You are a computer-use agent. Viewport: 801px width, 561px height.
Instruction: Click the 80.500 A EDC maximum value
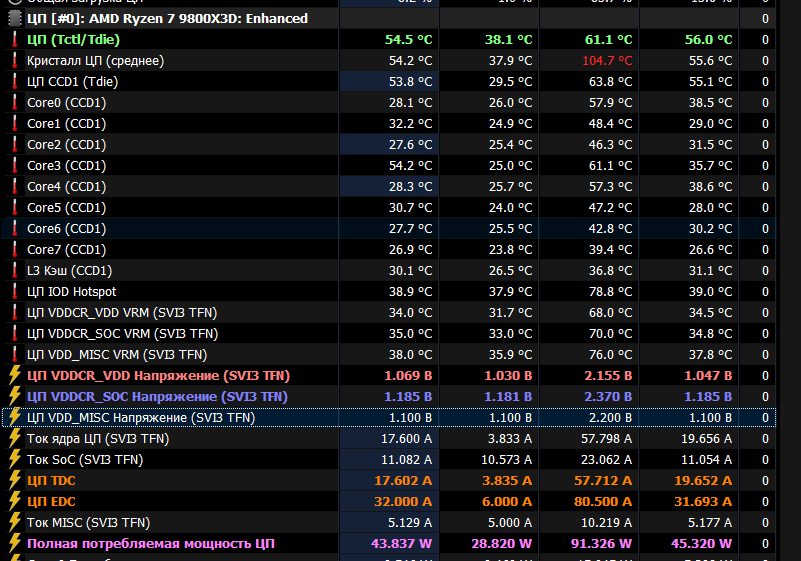click(603, 502)
